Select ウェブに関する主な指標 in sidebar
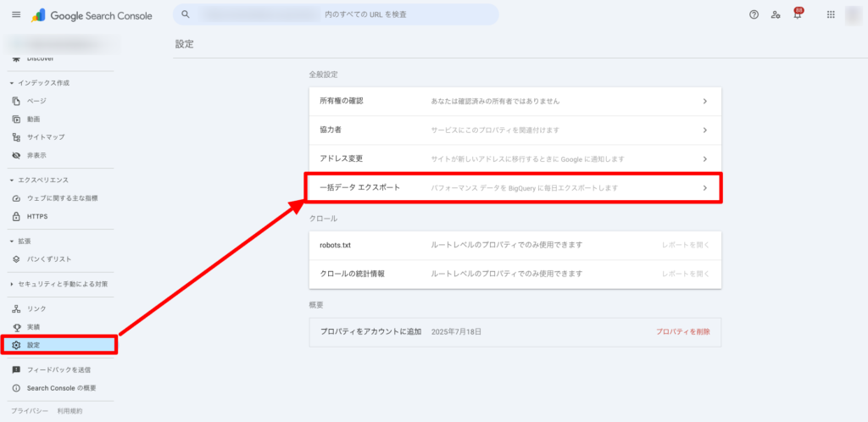This screenshot has height=422, width=868. click(x=62, y=198)
